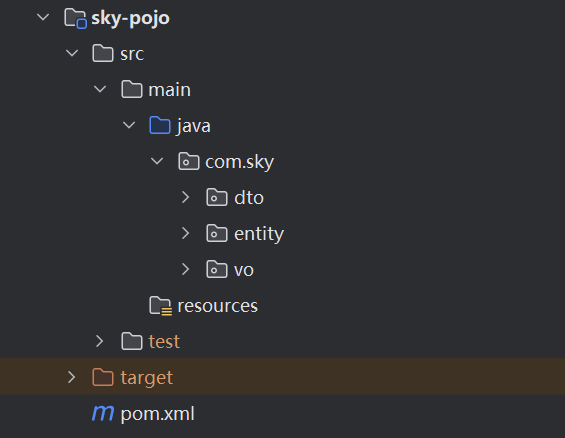Expand the entity package
The height and width of the screenshot is (438, 565).
pyautogui.click(x=186, y=233)
